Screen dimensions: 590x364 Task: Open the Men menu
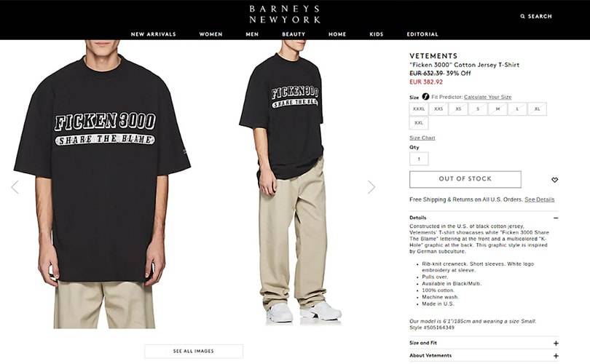252,34
